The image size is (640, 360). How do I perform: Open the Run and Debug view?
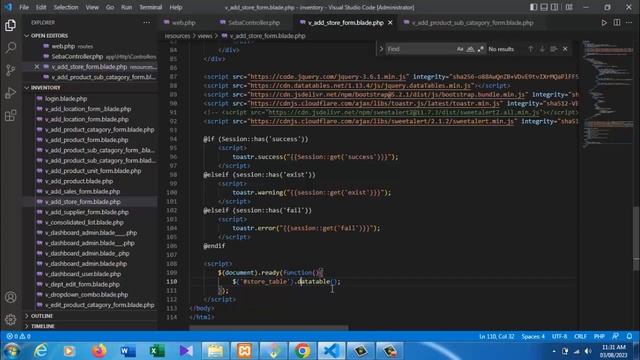coord(11,93)
